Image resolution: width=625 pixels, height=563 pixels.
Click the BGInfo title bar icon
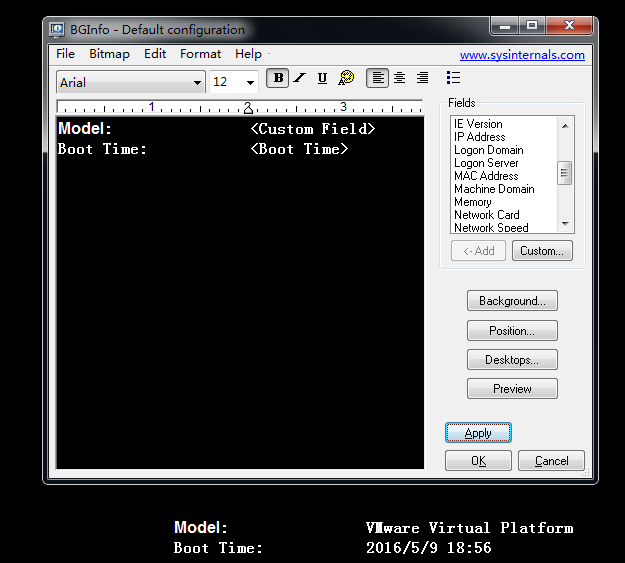click(57, 29)
